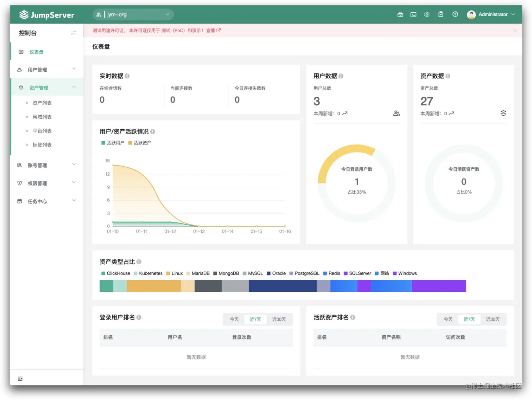Image resolution: width=532 pixels, height=400 pixels.
Task: Expand 任务中心 menu
Action: [47, 201]
